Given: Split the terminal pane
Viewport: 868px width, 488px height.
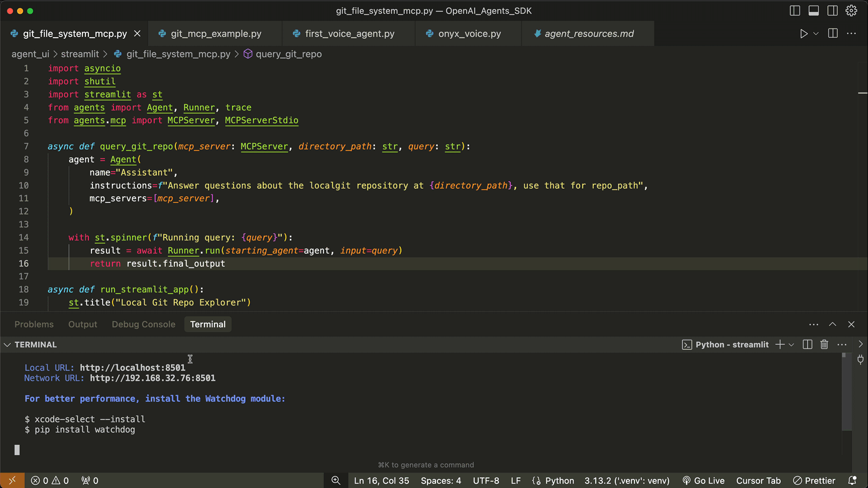Looking at the screenshot, I should 808,344.
